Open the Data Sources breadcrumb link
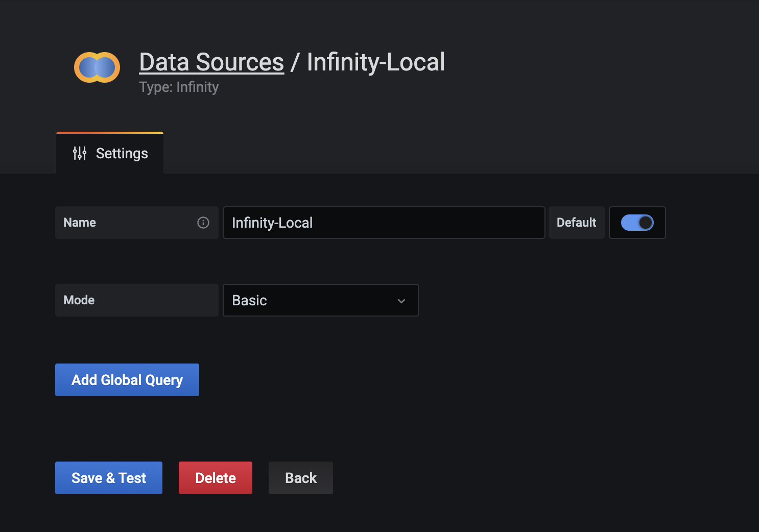759x532 pixels. (x=211, y=62)
